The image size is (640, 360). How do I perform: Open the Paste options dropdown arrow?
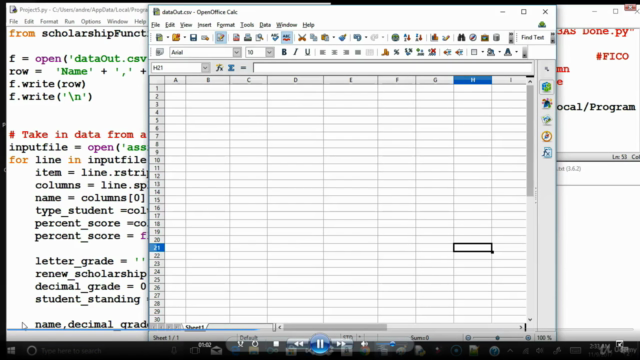click(333, 38)
